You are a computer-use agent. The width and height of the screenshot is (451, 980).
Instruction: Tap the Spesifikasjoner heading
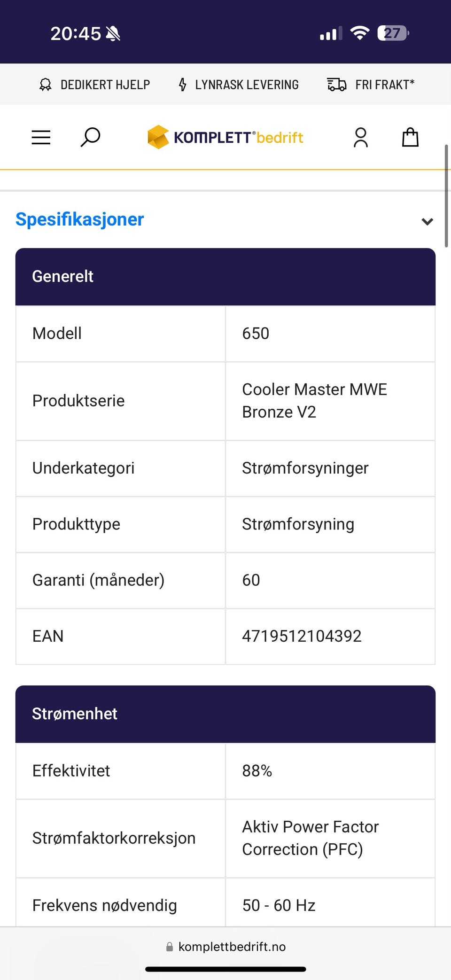80,219
